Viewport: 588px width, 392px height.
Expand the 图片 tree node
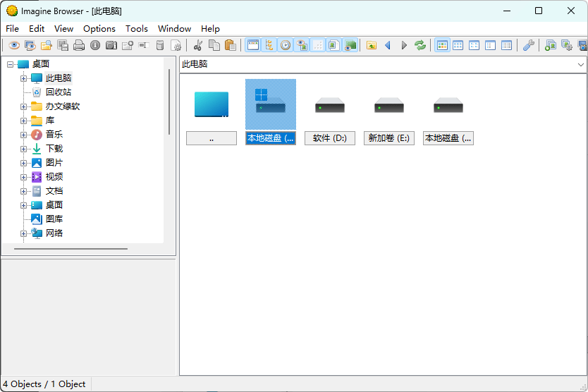23,163
